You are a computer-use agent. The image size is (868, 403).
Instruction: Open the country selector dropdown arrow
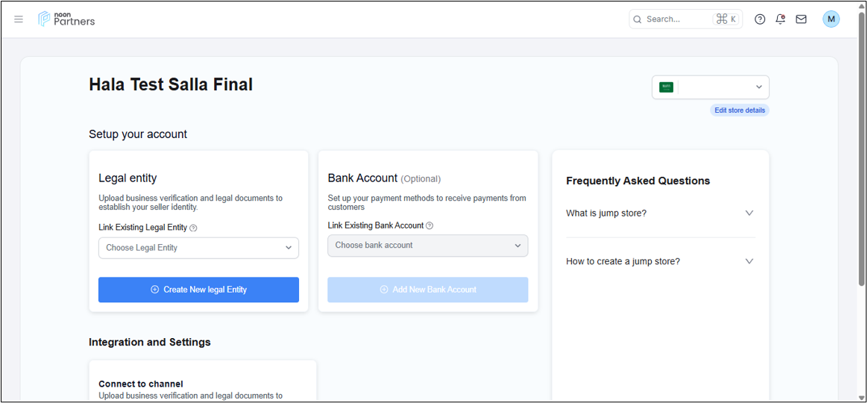[x=759, y=87]
